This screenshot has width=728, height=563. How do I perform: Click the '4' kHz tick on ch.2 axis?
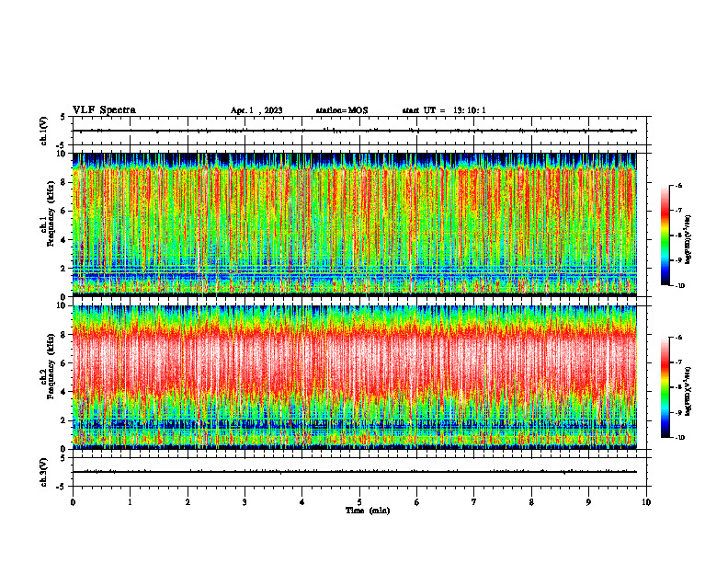64,392
